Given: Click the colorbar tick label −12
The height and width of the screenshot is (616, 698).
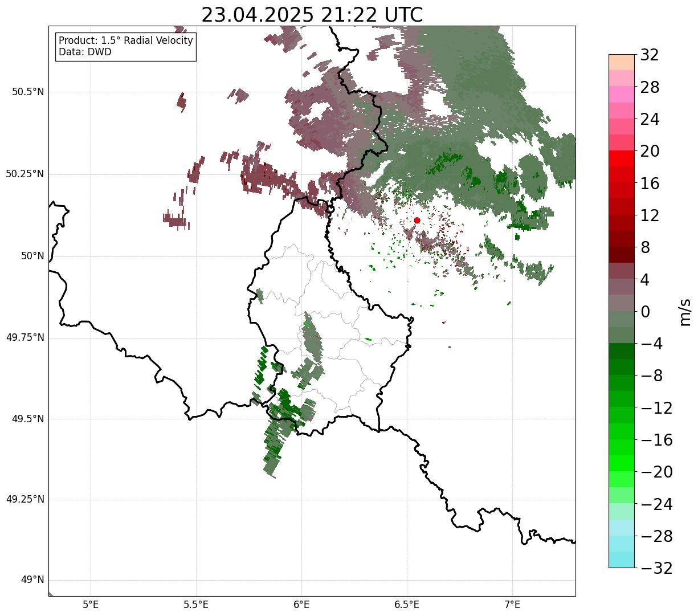Looking at the screenshot, I should click(x=656, y=409).
